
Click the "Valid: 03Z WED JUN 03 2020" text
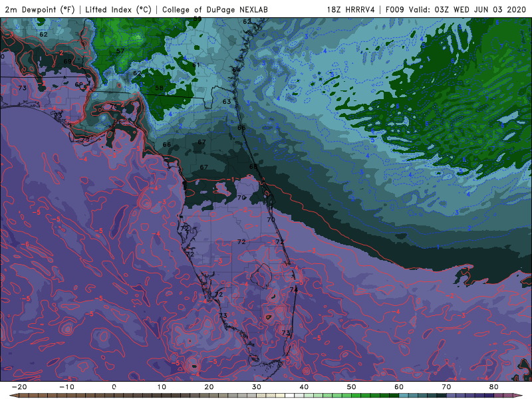[467, 9]
